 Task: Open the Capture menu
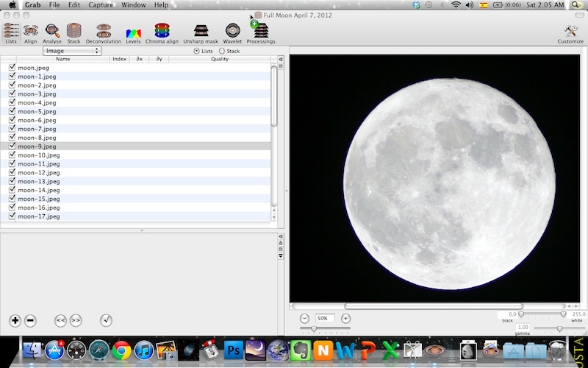(101, 5)
